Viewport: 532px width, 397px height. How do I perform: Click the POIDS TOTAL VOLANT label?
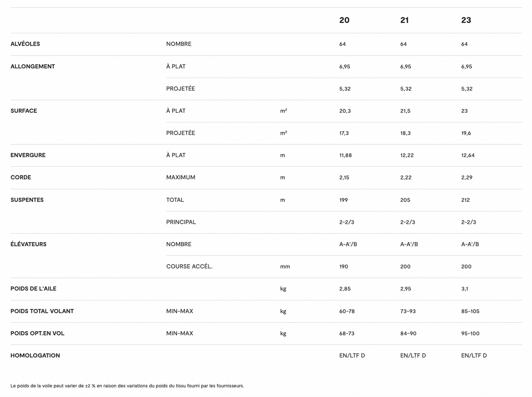(x=42, y=311)
